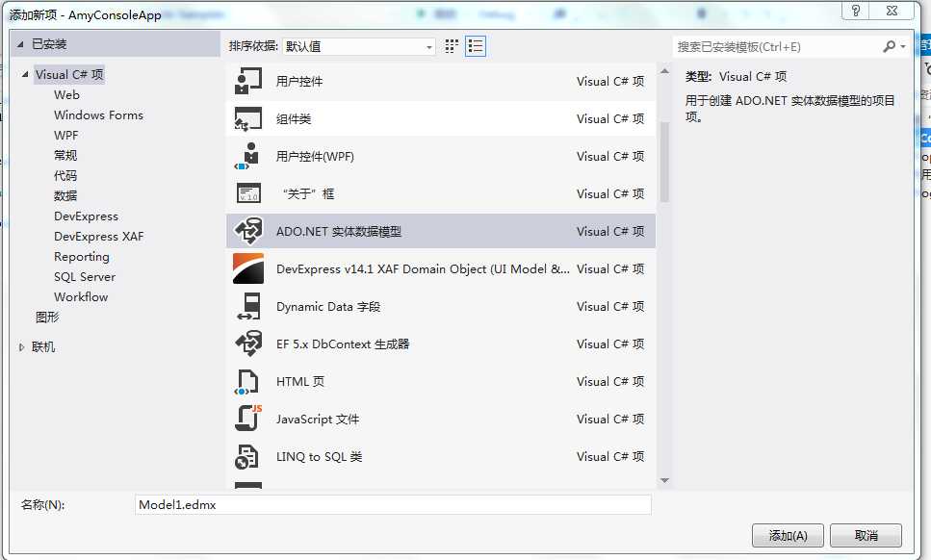931x560 pixels.
Task: Click the template list scroll down arrow
Action: 664,480
